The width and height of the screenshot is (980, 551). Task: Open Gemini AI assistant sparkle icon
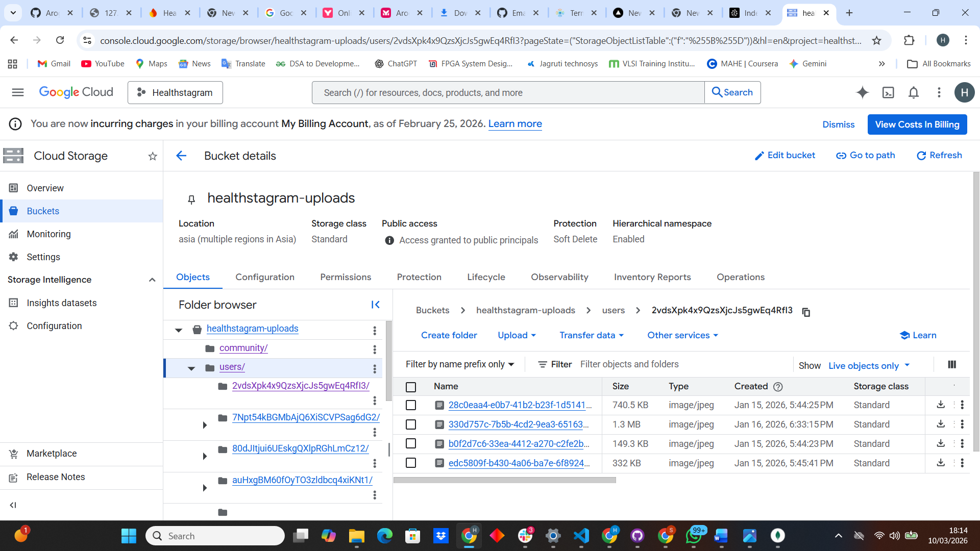(x=862, y=92)
